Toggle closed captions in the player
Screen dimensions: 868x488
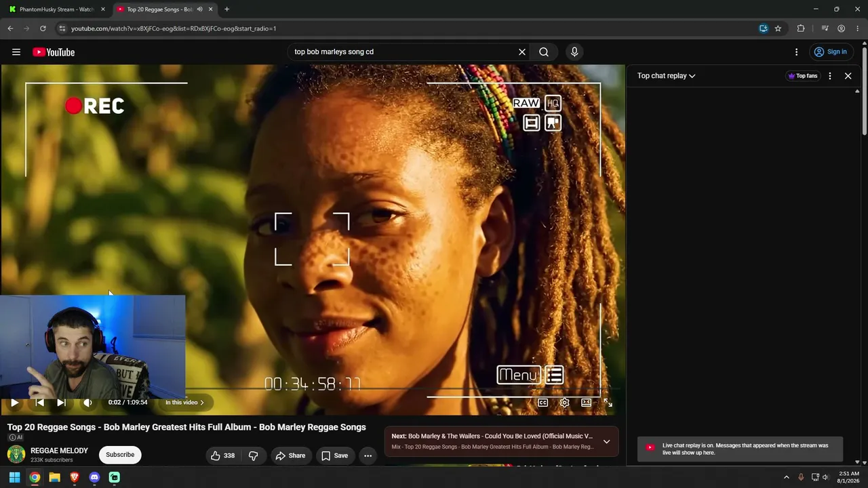click(x=543, y=403)
